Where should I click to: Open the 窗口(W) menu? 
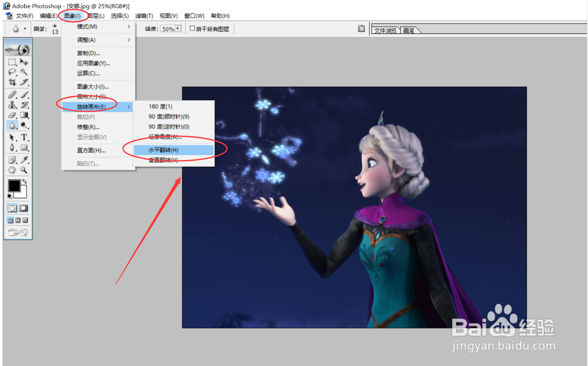194,16
